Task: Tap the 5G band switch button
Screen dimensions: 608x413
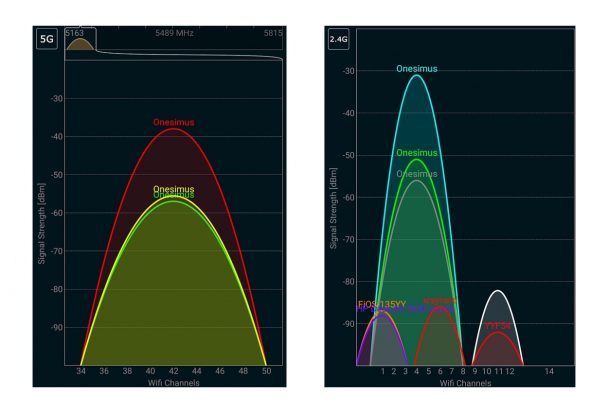Action: point(47,39)
